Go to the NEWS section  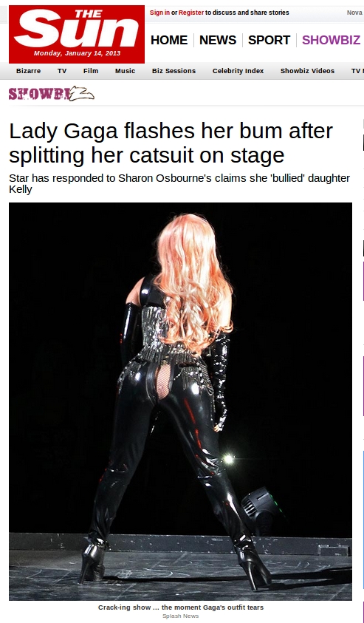[x=218, y=40]
